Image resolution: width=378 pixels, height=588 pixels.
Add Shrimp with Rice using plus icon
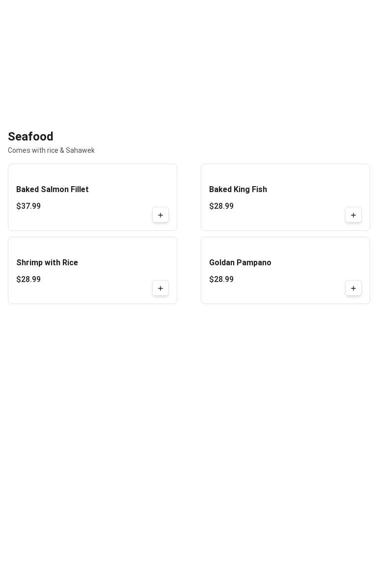[161, 288]
